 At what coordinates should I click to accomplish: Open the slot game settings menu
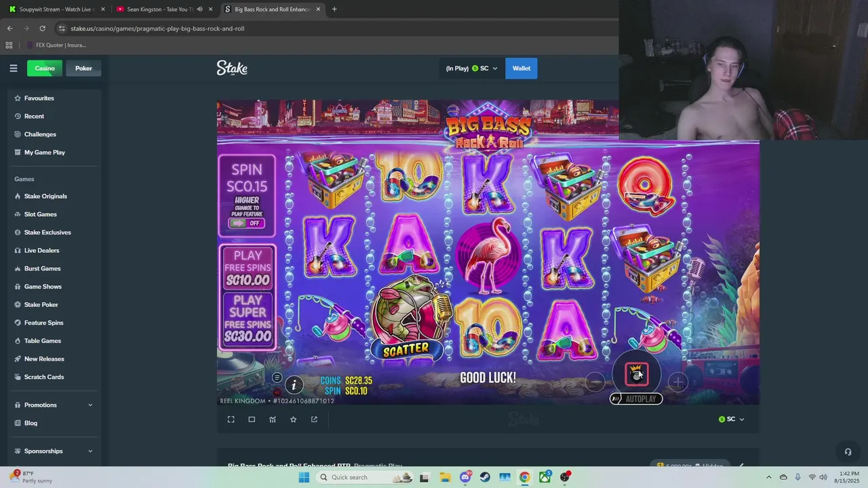tap(277, 378)
